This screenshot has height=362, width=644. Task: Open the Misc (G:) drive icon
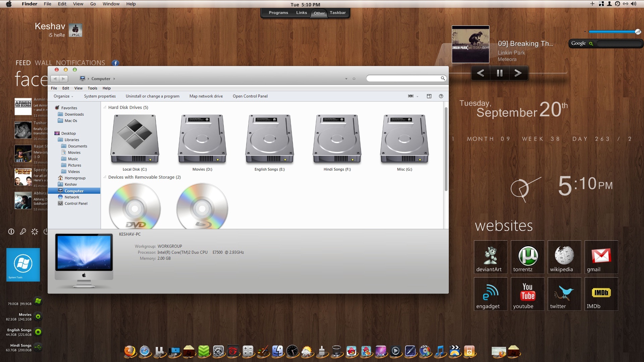click(x=404, y=139)
